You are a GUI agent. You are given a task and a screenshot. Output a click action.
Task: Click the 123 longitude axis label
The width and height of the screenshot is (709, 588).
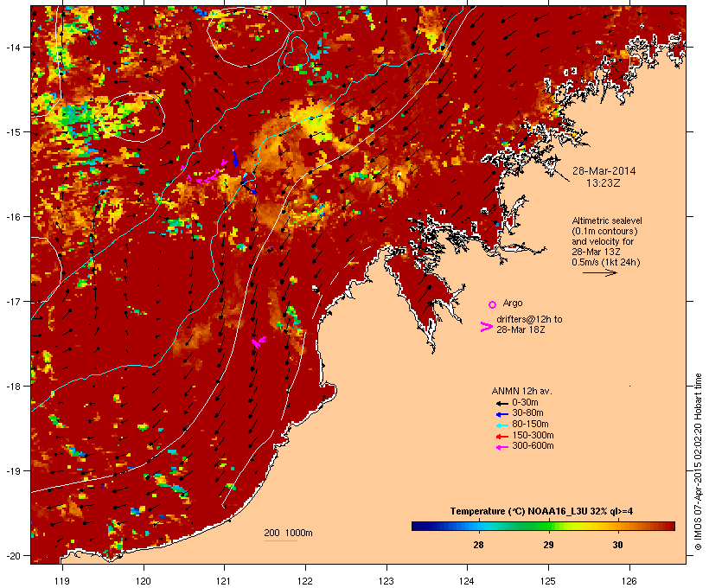(386, 581)
